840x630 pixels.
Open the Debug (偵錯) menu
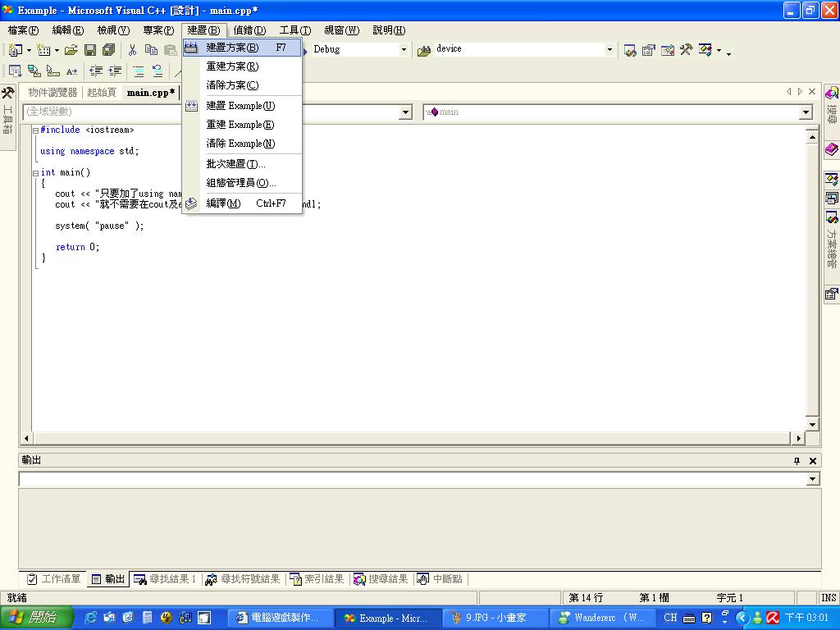point(249,30)
